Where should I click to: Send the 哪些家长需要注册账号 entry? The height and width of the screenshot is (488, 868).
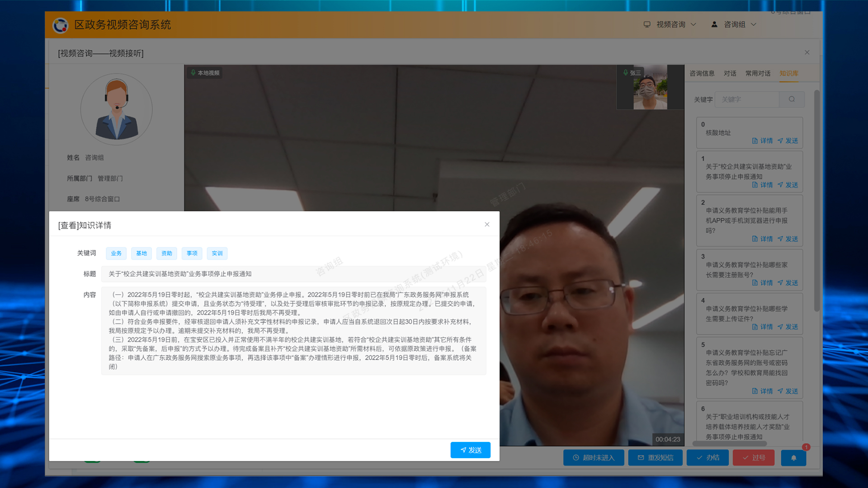pos(788,283)
